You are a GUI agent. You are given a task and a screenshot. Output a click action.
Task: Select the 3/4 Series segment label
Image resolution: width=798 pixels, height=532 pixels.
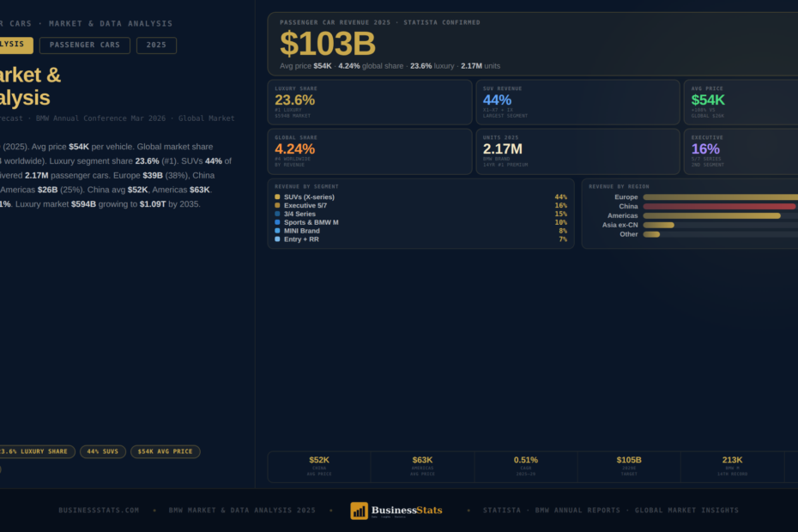tap(299, 214)
